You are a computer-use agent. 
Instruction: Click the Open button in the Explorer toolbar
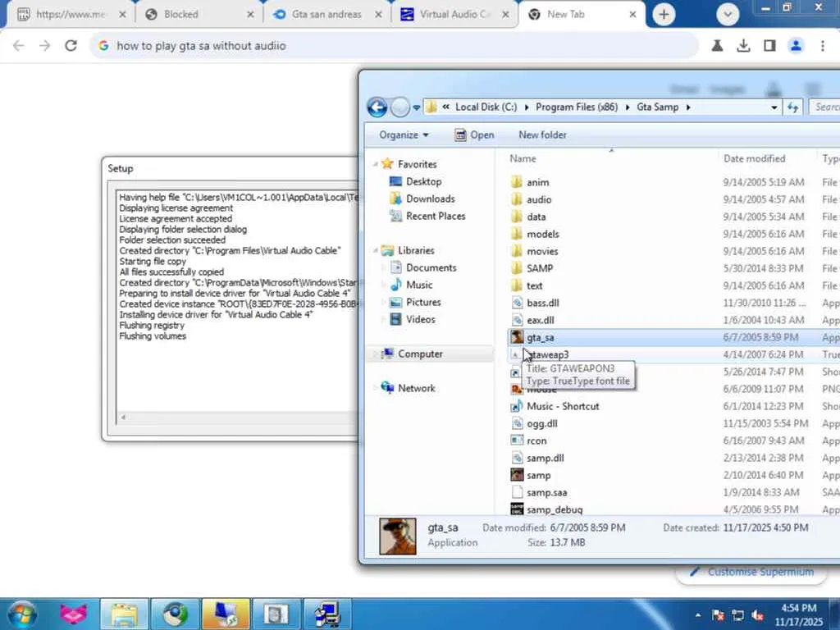tap(475, 135)
